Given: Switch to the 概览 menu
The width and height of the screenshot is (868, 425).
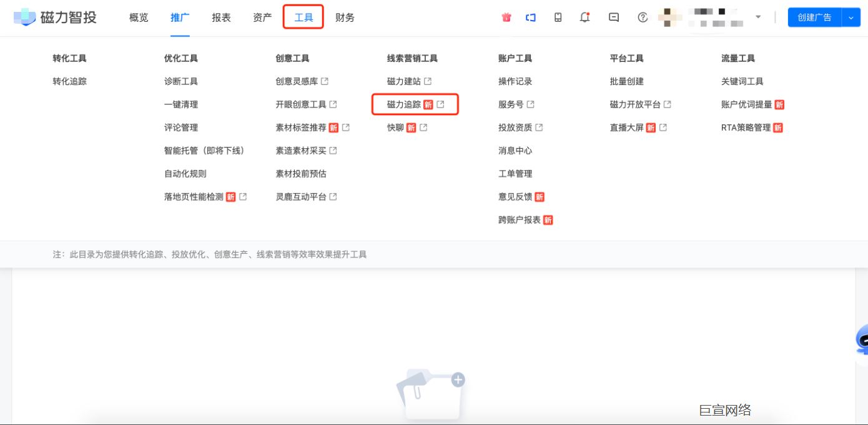Looking at the screenshot, I should tap(137, 17).
